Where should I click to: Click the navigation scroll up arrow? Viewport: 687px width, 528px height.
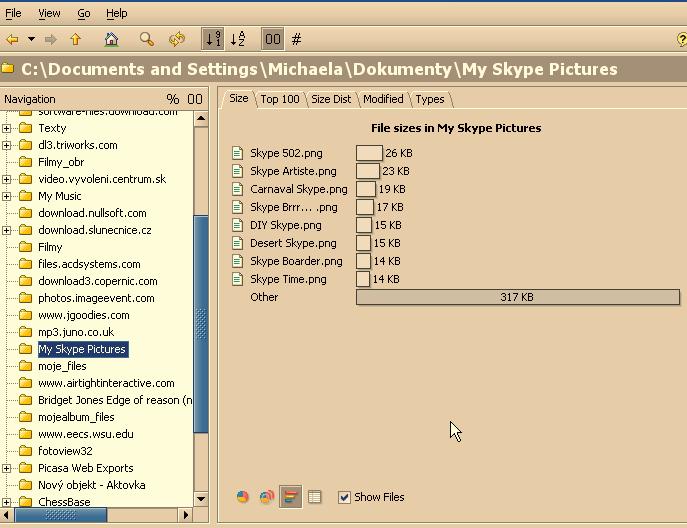[x=201, y=118]
